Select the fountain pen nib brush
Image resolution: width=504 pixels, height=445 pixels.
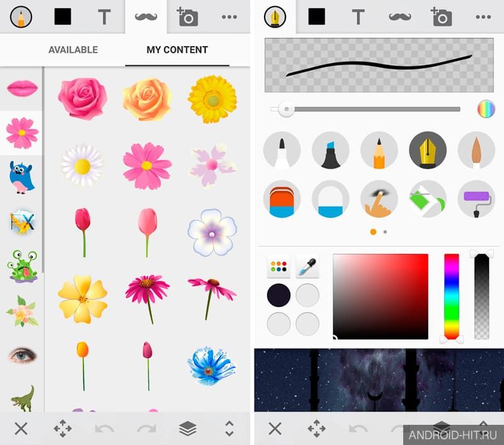pos(428,150)
